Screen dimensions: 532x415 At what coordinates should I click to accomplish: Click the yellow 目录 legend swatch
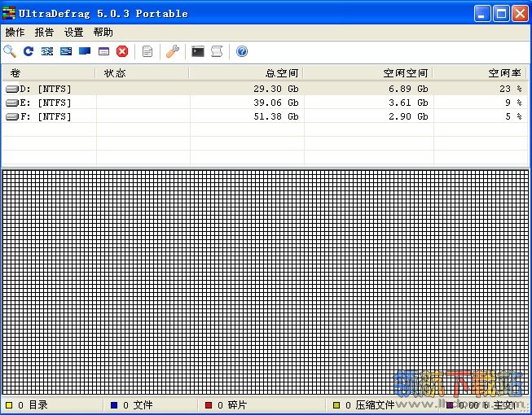click(x=9, y=405)
